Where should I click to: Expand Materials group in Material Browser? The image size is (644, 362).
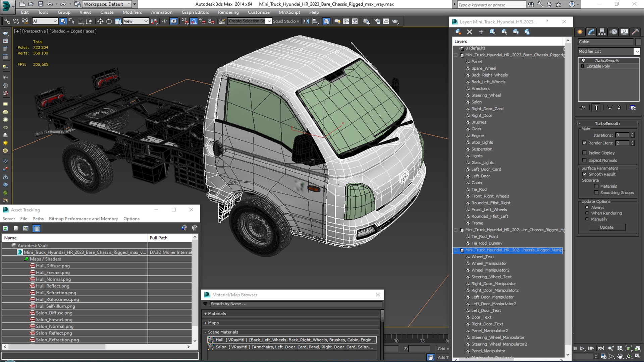coord(205,314)
